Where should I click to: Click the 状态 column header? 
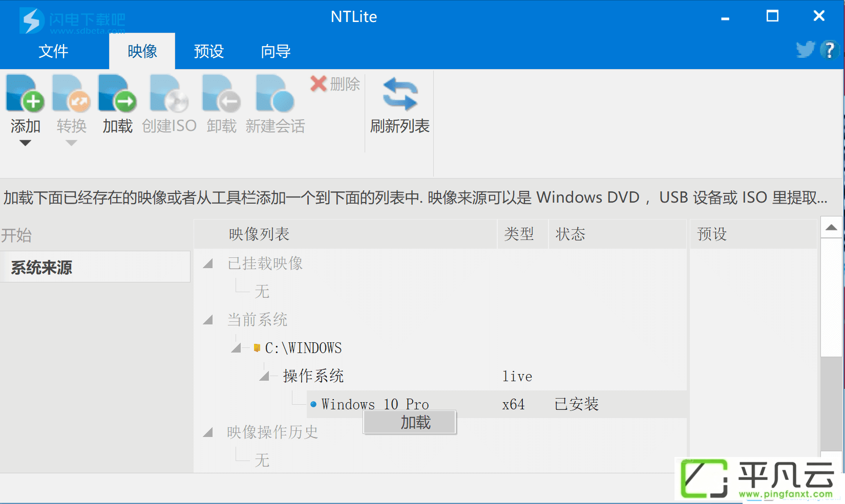pyautogui.click(x=617, y=234)
